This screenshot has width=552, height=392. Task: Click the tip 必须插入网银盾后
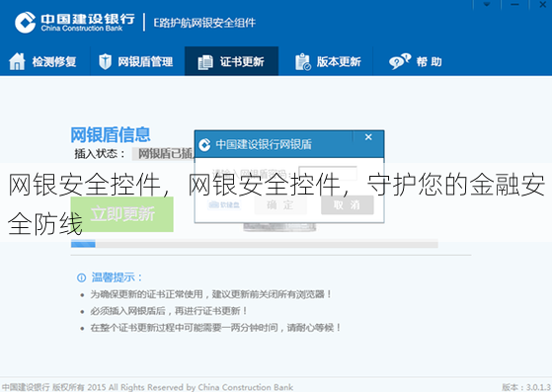169,311
